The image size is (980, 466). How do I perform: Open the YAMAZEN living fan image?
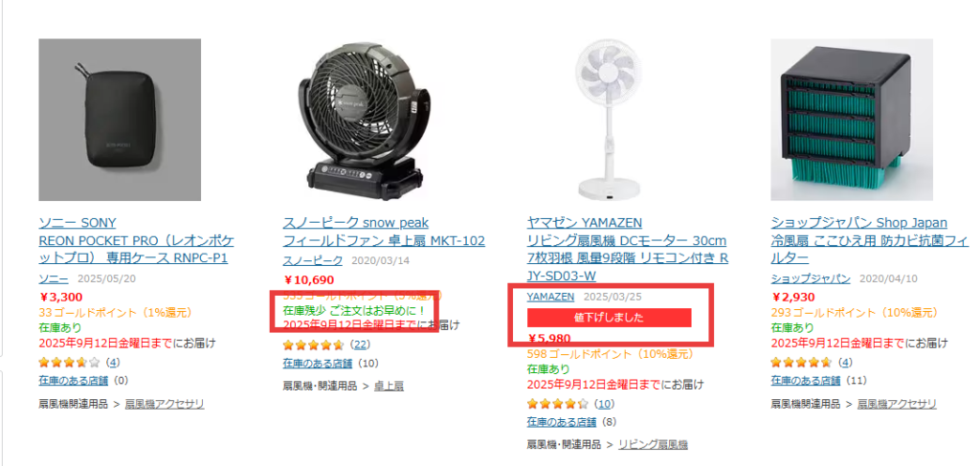click(608, 120)
